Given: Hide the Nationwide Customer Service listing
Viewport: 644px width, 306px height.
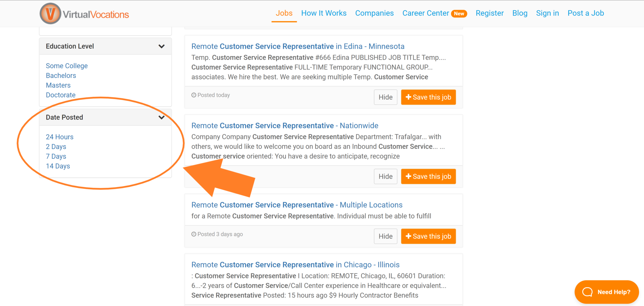Looking at the screenshot, I should [386, 176].
